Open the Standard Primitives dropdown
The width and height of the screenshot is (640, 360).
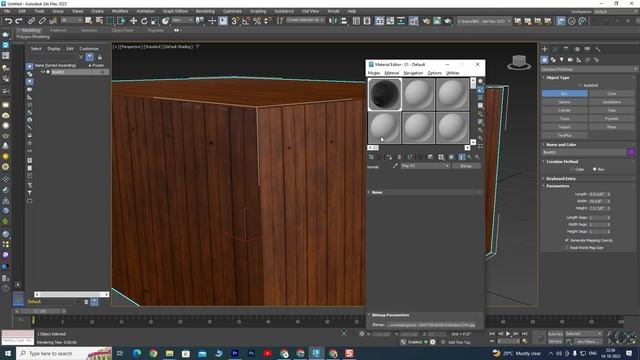(x=589, y=69)
